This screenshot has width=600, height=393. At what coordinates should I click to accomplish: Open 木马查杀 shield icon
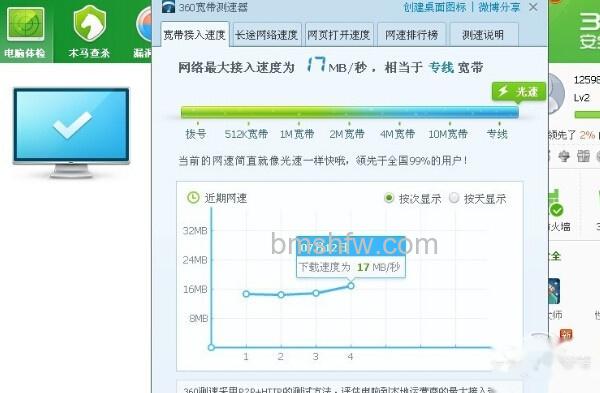coord(90,24)
